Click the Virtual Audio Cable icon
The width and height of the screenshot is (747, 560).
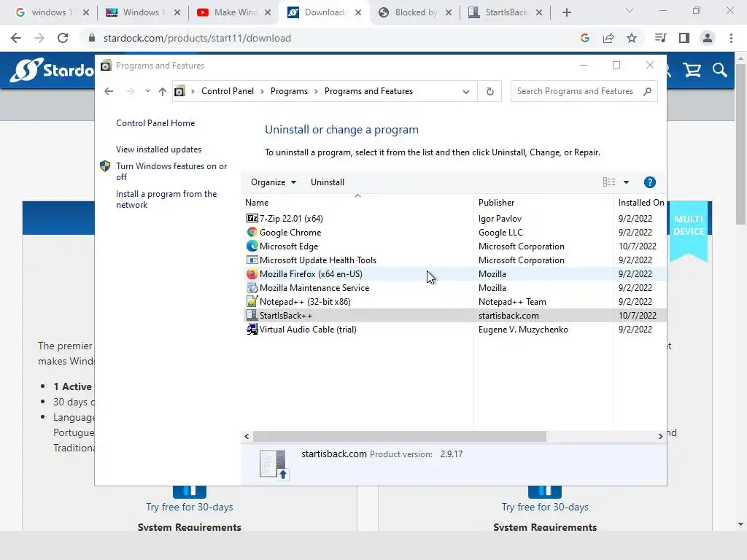(x=252, y=329)
